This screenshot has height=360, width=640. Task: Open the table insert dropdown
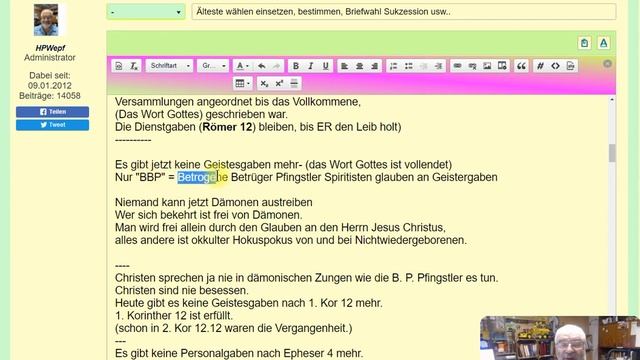(243, 84)
